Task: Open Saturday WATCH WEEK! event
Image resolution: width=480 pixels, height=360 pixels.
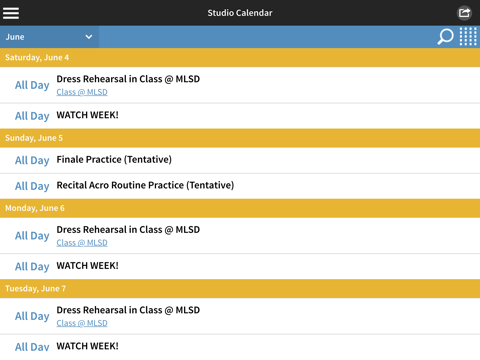Action: tap(240, 116)
